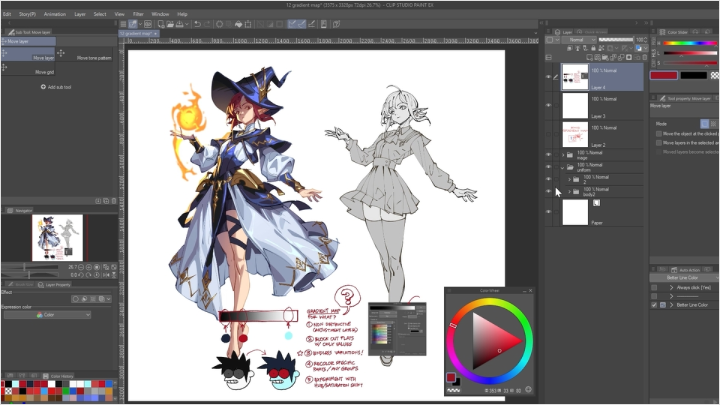Expand the body2 layer folder
This screenshot has height=405, width=720.
(x=569, y=191)
